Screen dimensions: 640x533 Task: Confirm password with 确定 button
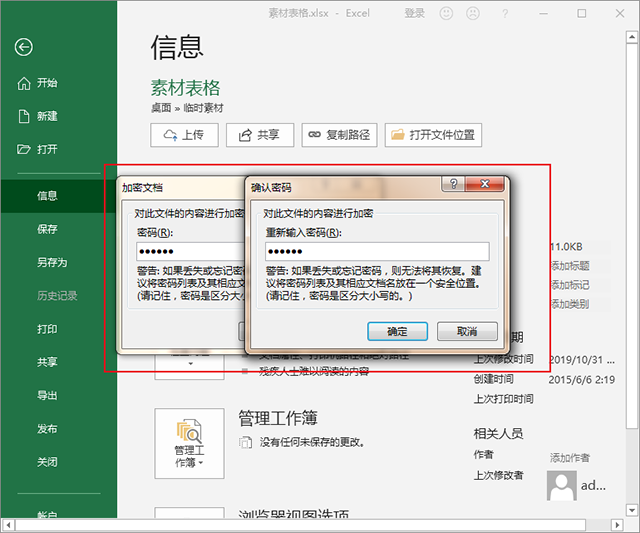point(398,331)
